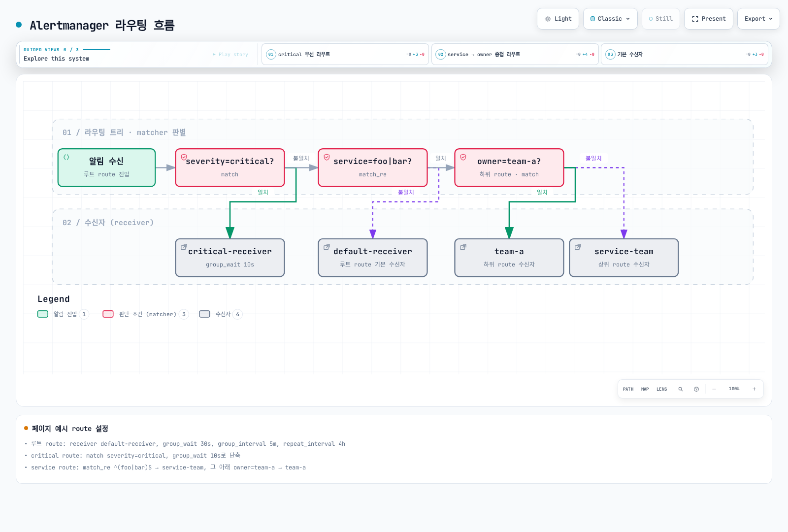Viewport: 788px width, 532px height.
Task: Select guided view 01 critical 우선 라우트
Action: [345, 54]
